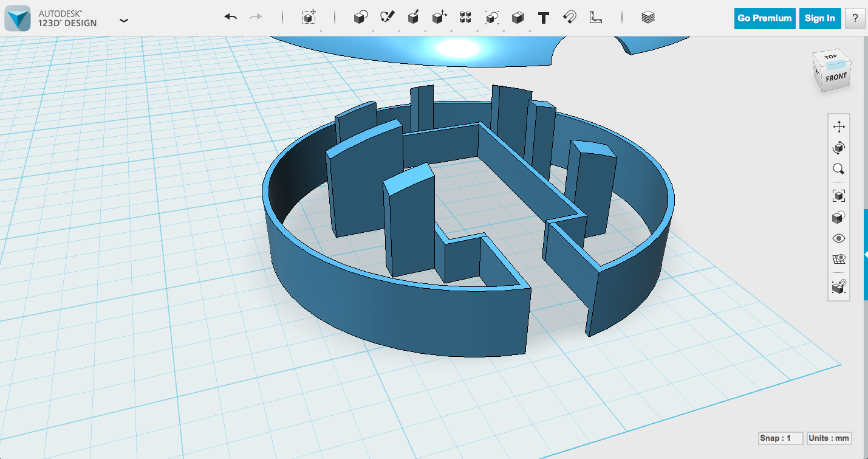The width and height of the screenshot is (868, 459).
Task: Activate the Snap magnet tool
Action: click(569, 17)
